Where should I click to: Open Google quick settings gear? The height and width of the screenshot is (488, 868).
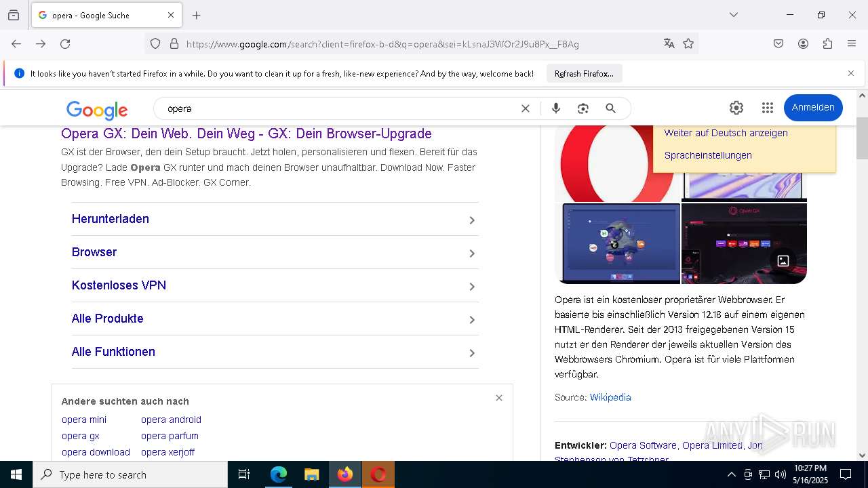pos(736,107)
